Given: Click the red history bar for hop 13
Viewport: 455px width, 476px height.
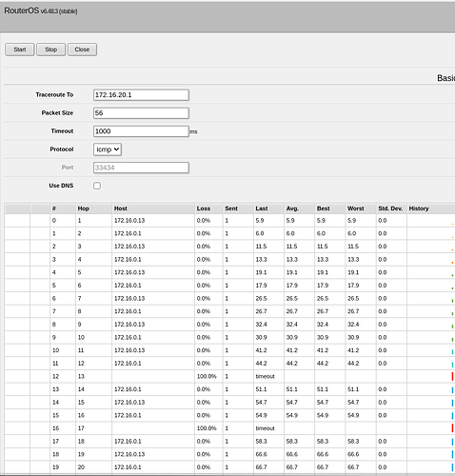Looking at the screenshot, I should coord(452,377).
